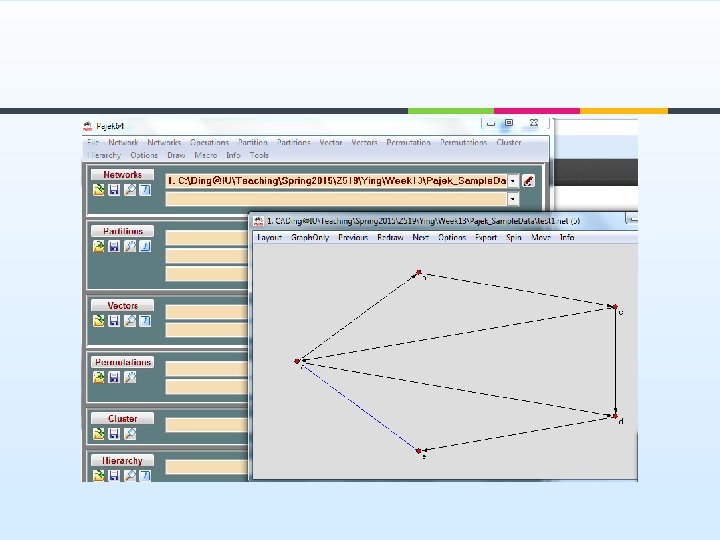Click the draw network icon beside path
This screenshot has height=540, width=720.
pos(528,181)
